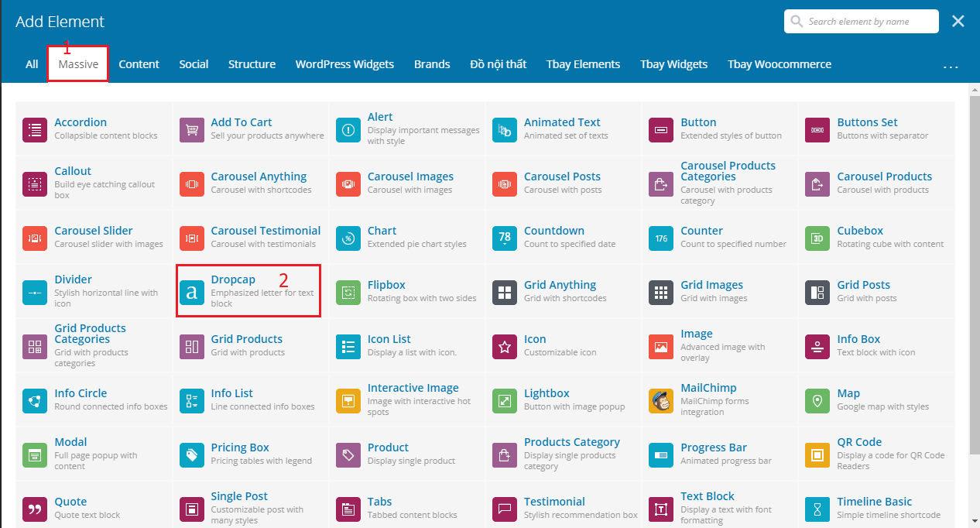This screenshot has width=980, height=528.
Task: Click the Buttons Set icon
Action: 817,129
